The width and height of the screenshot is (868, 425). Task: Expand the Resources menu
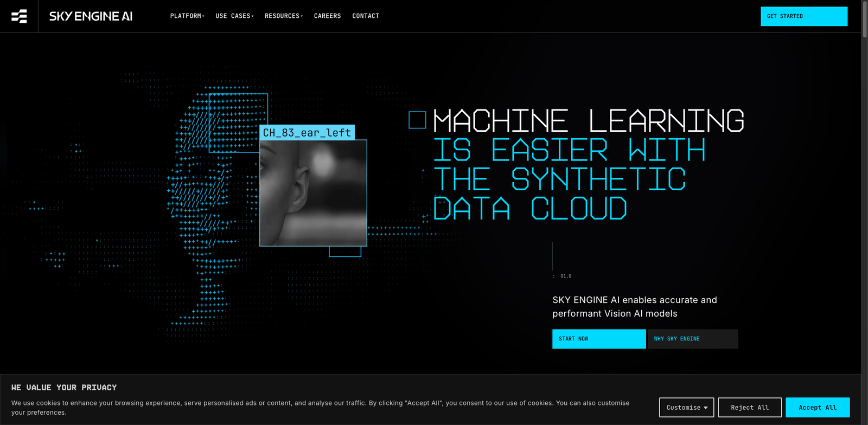[x=283, y=16]
